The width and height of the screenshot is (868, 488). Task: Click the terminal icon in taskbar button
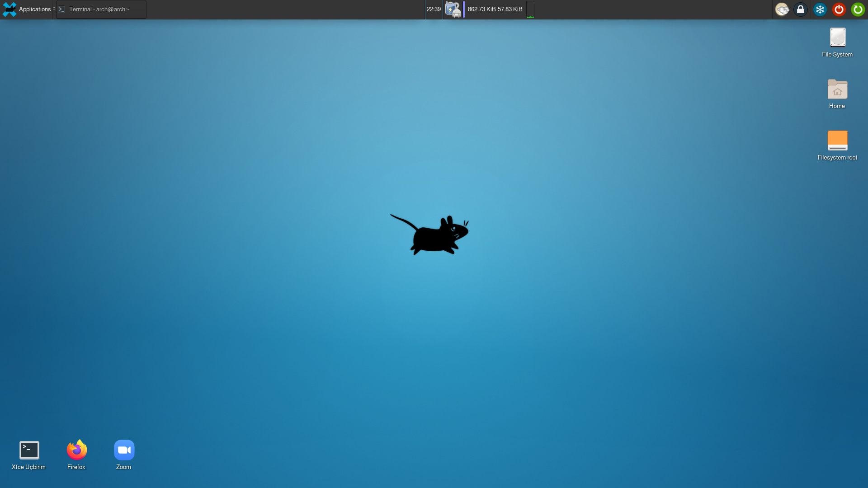[x=61, y=9]
